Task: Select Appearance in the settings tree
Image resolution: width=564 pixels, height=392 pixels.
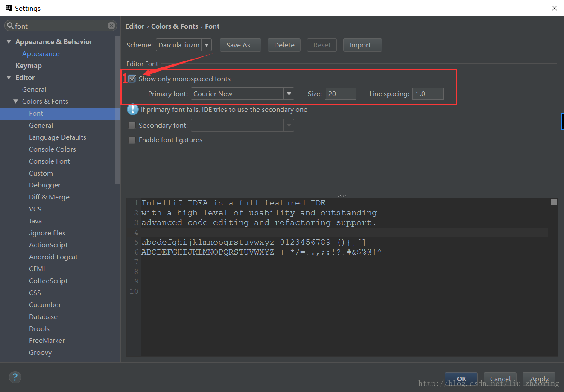Action: coord(41,53)
